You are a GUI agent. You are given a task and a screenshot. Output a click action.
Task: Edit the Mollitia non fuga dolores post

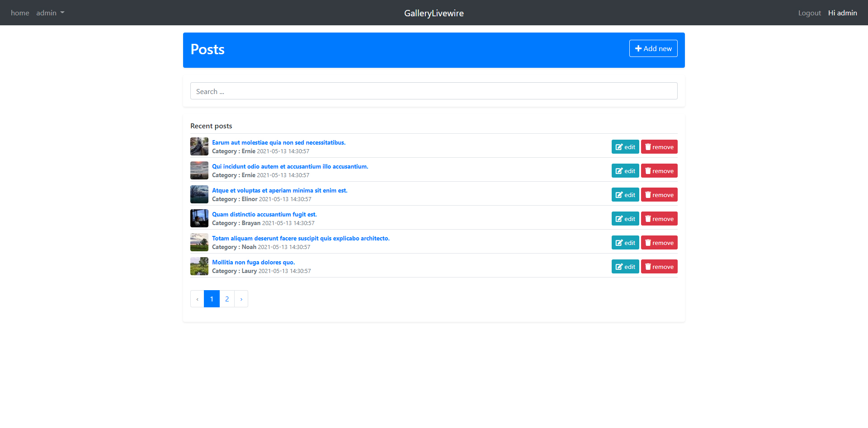click(x=625, y=267)
